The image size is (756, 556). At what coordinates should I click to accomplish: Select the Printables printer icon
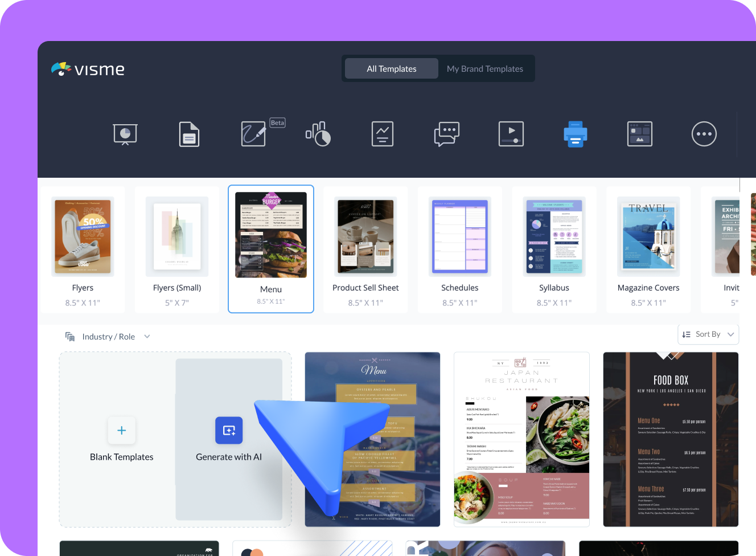click(x=576, y=134)
